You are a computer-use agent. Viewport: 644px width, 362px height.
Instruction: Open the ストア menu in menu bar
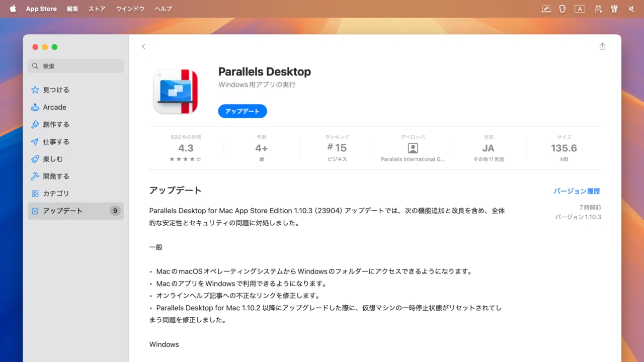point(97,9)
